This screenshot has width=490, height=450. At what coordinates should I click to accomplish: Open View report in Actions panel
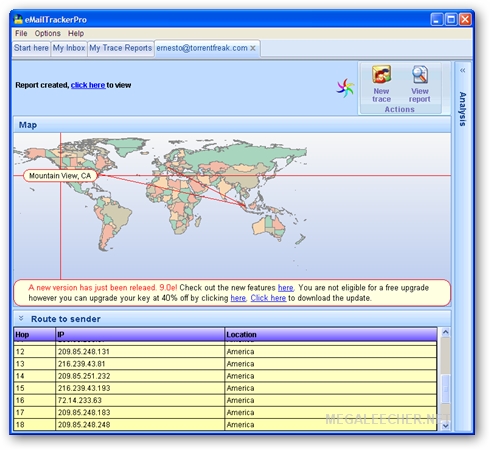point(420,84)
